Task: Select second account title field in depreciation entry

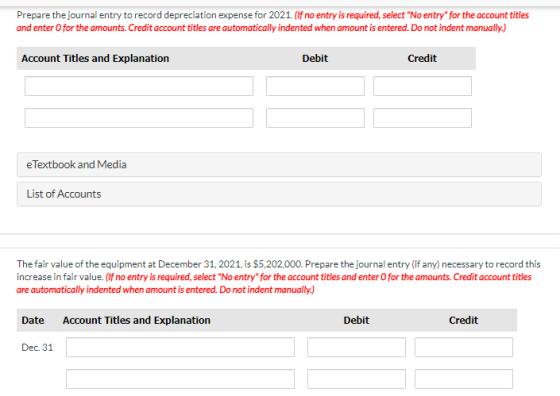Action: (139, 118)
